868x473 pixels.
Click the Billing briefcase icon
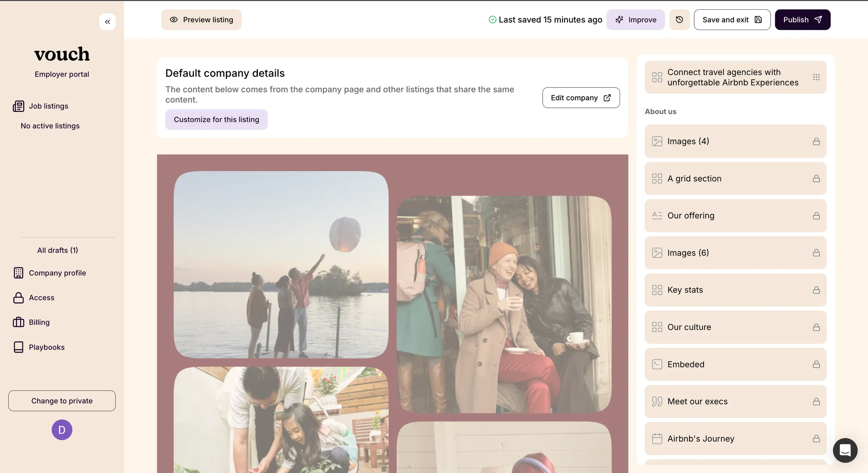[x=19, y=322]
